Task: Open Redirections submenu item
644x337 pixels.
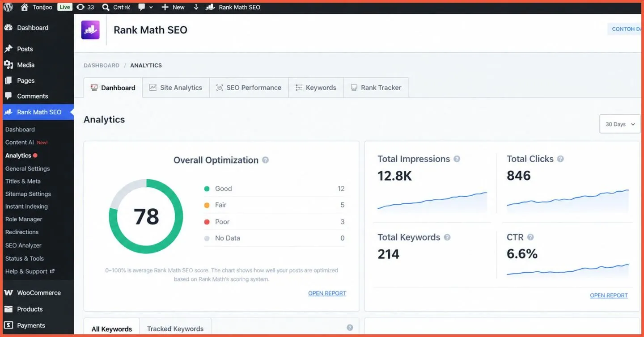Action: tap(22, 232)
